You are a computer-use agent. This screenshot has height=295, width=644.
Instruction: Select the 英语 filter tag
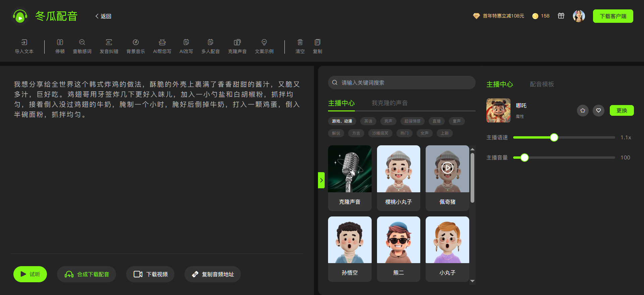(368, 121)
